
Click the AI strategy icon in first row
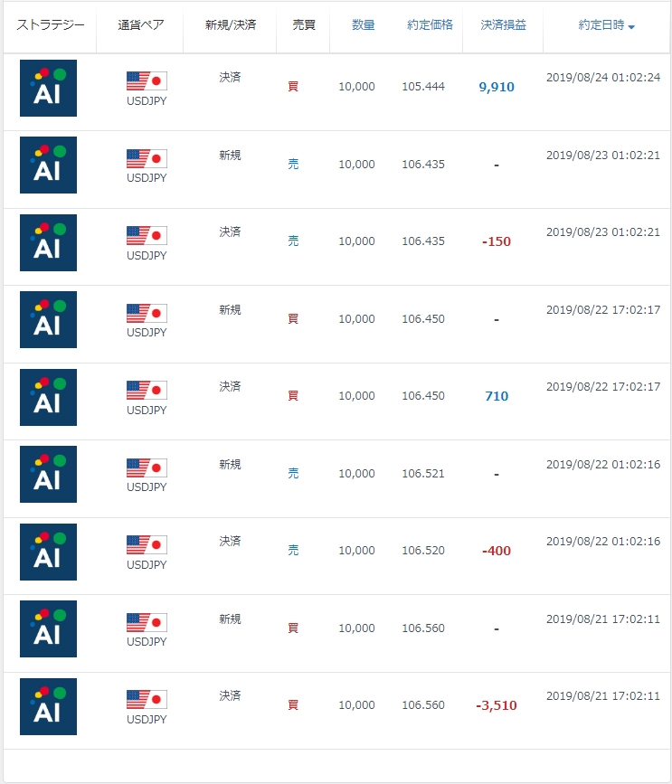point(48,88)
